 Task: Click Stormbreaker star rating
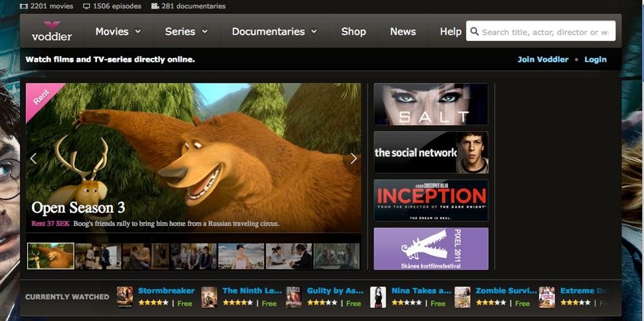153,302
